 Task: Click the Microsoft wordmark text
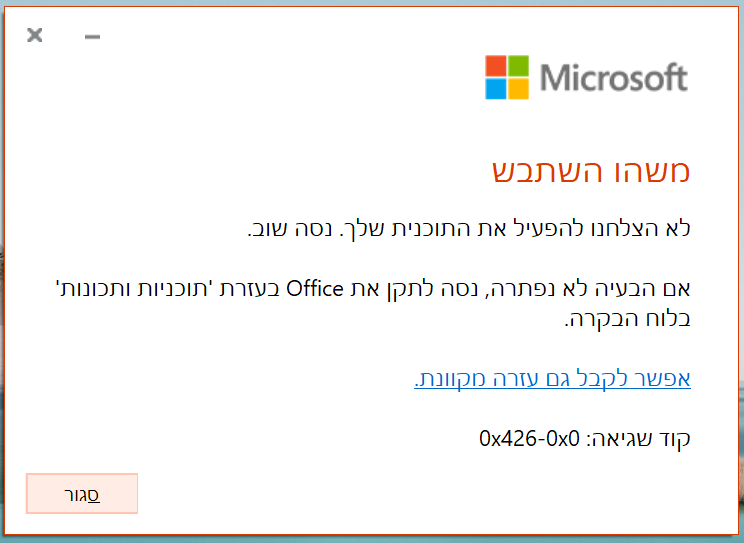point(613,78)
